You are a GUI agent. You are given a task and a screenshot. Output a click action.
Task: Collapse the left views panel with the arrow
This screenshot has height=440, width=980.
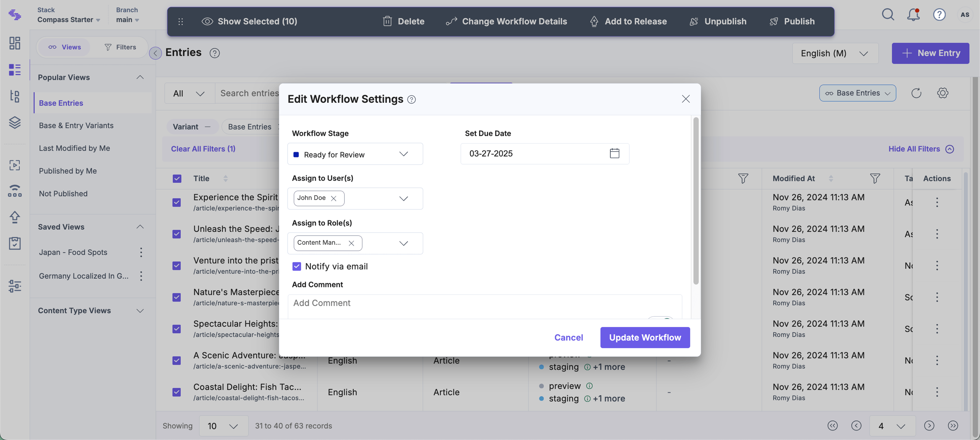(x=155, y=53)
